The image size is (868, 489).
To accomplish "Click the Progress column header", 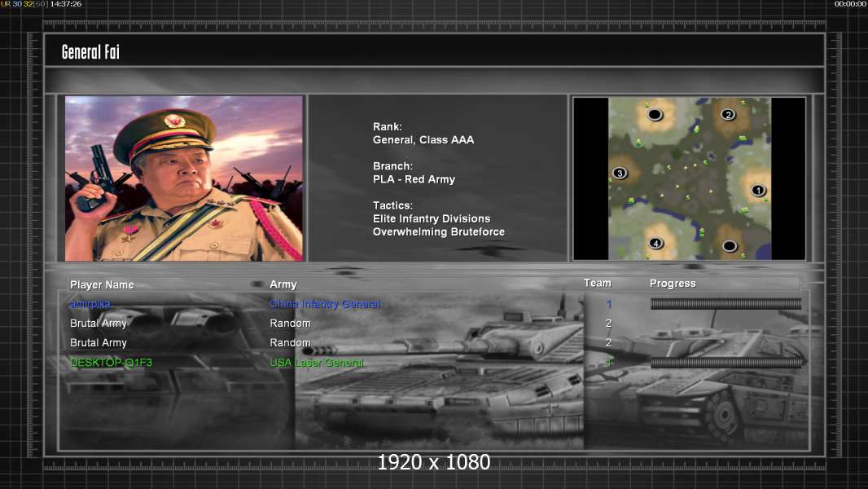I will point(673,284).
